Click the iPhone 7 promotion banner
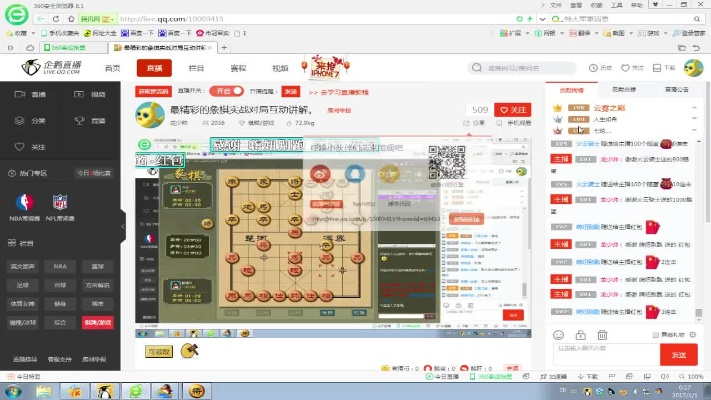The width and height of the screenshot is (711, 400). click(x=326, y=67)
